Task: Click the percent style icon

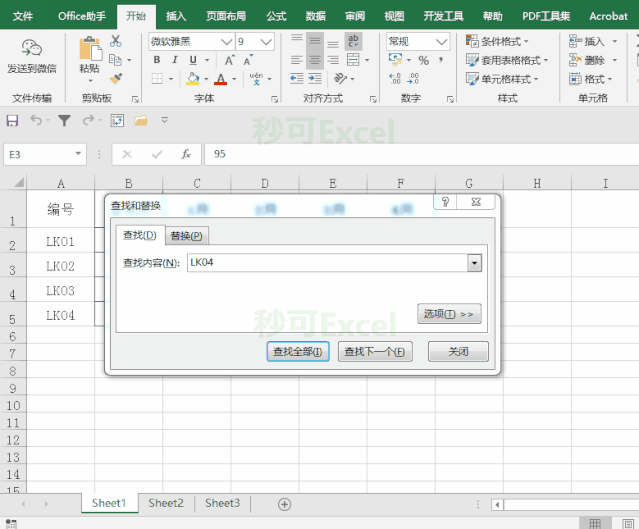Action: [x=423, y=60]
